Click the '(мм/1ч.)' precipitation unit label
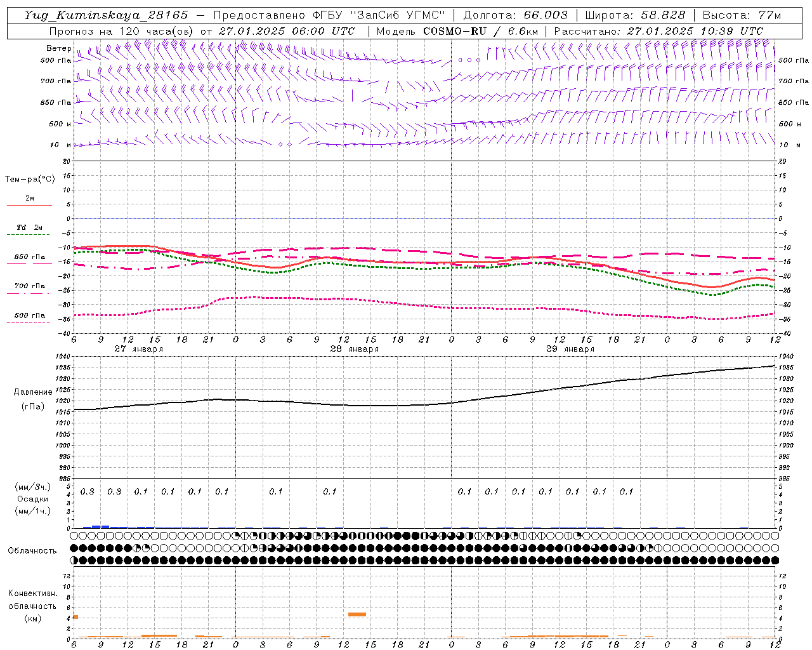812x650 pixels. click(x=34, y=510)
